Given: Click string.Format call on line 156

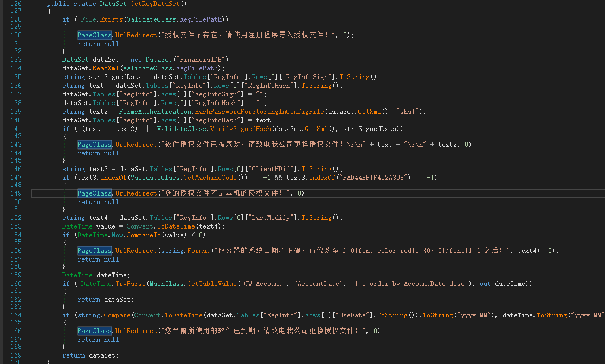Looking at the screenshot, I should pyautogui.click(x=185, y=251).
